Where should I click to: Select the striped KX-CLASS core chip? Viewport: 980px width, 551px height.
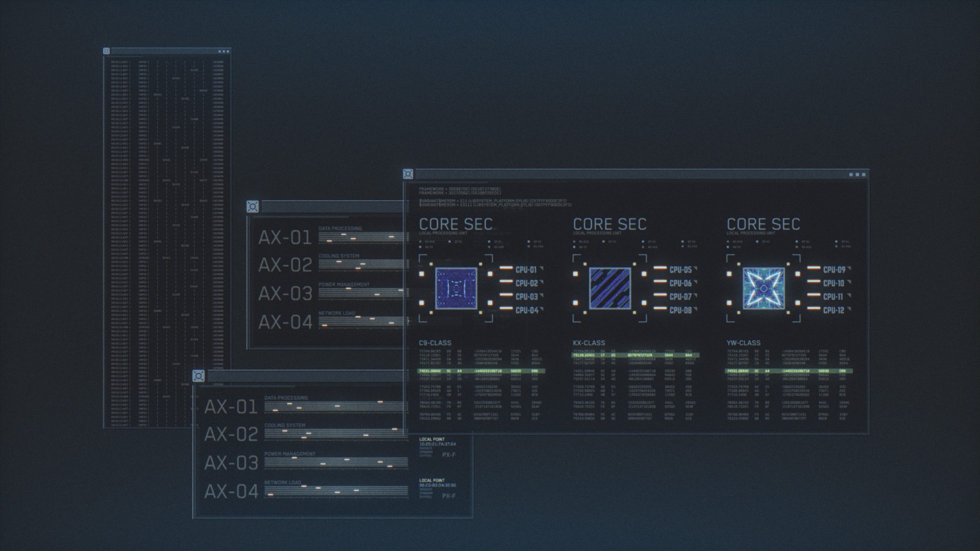point(610,289)
